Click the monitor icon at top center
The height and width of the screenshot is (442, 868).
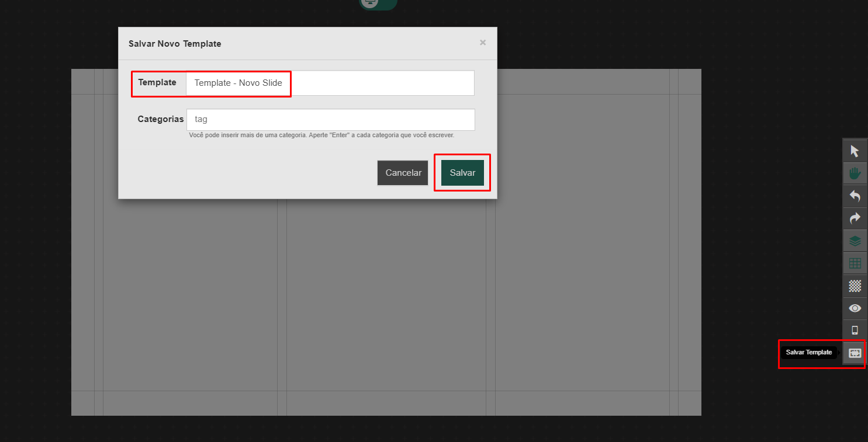(x=369, y=3)
